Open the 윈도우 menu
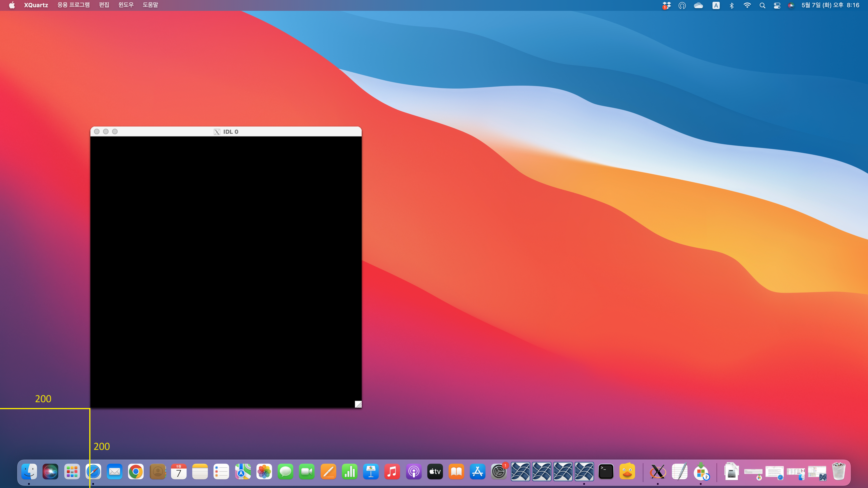The image size is (868, 488). click(x=126, y=5)
